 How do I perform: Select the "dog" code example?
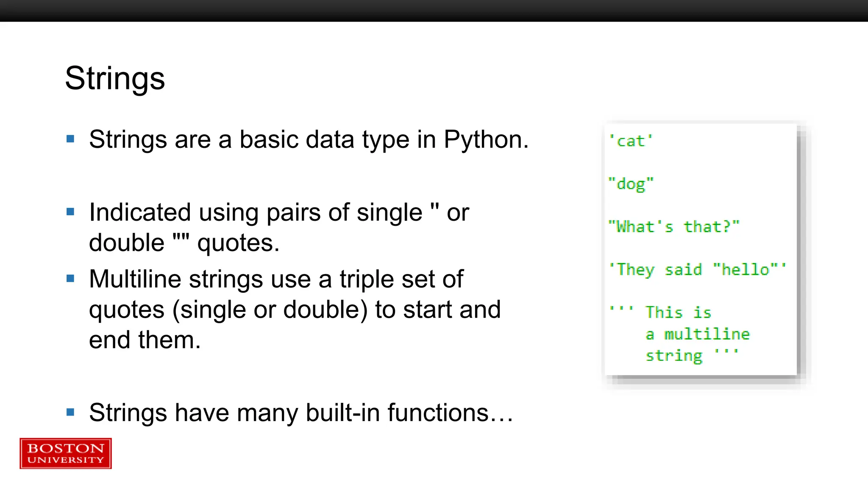pos(631,184)
